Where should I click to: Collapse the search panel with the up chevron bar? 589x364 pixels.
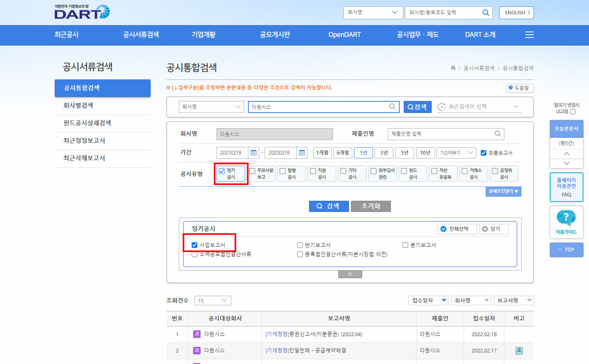click(350, 274)
